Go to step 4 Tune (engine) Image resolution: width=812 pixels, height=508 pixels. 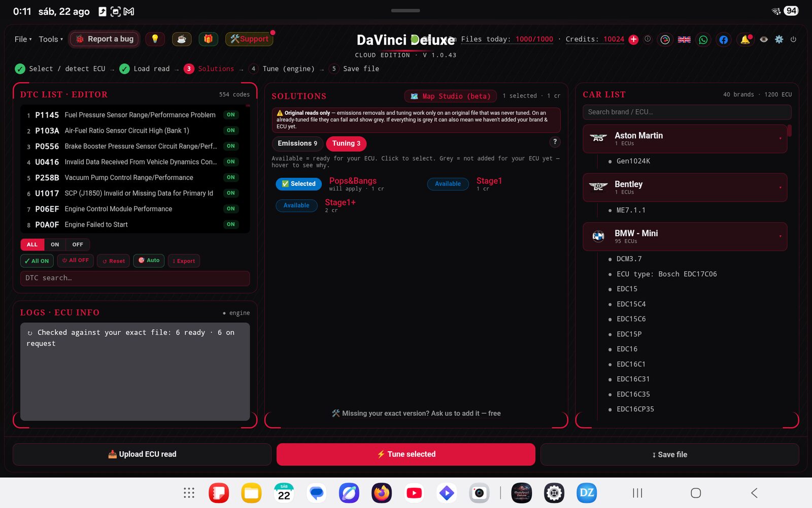(282, 69)
